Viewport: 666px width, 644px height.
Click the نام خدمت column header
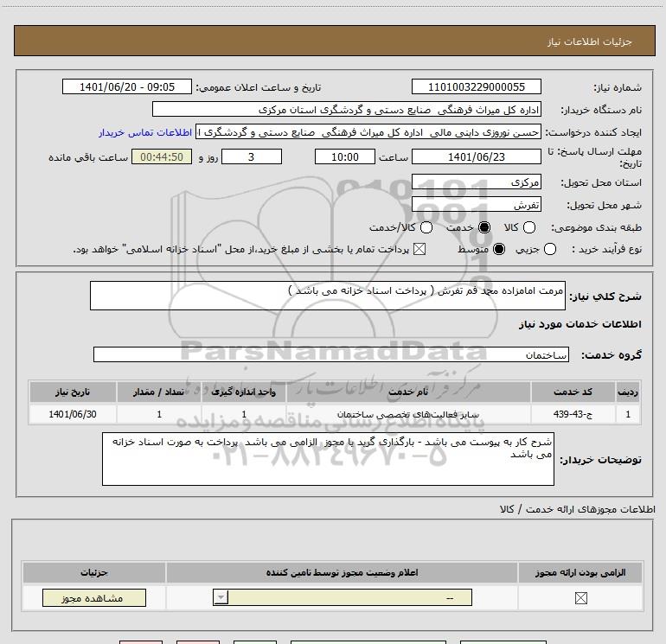point(408,392)
